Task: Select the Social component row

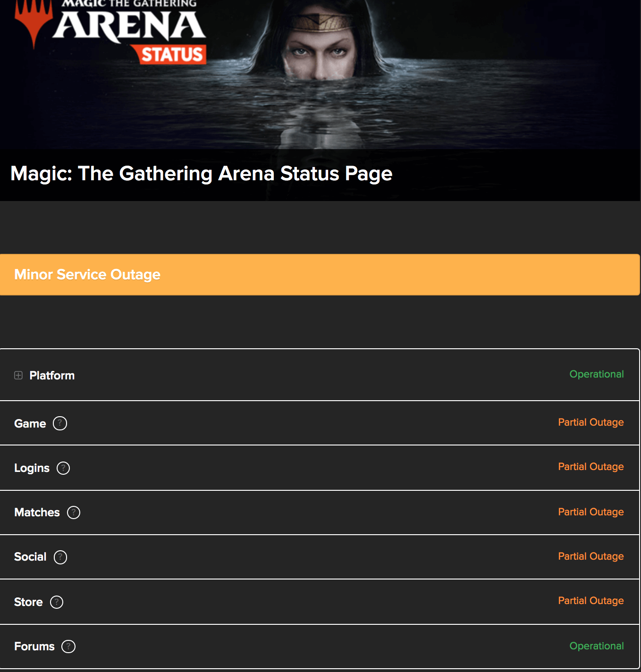Action: pos(320,557)
